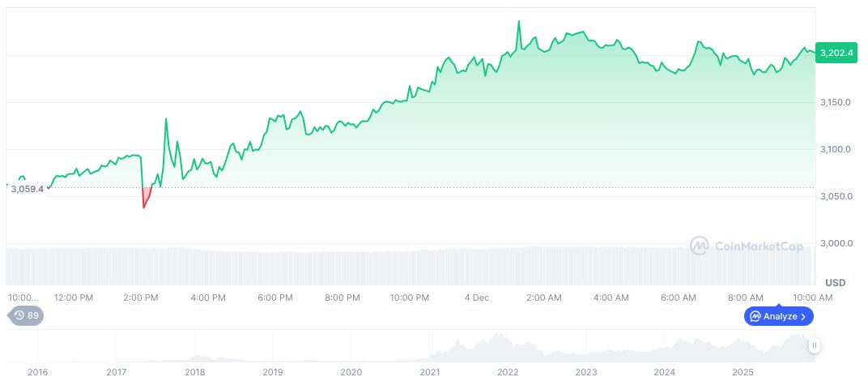Click the 3,150.0 price axis label
Viewport: 868px width, 381px height.
coord(836,102)
